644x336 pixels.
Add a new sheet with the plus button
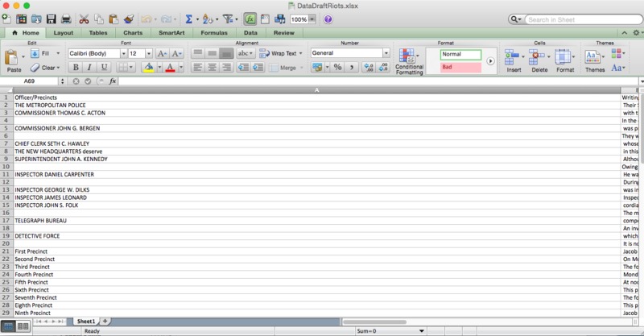click(105, 321)
